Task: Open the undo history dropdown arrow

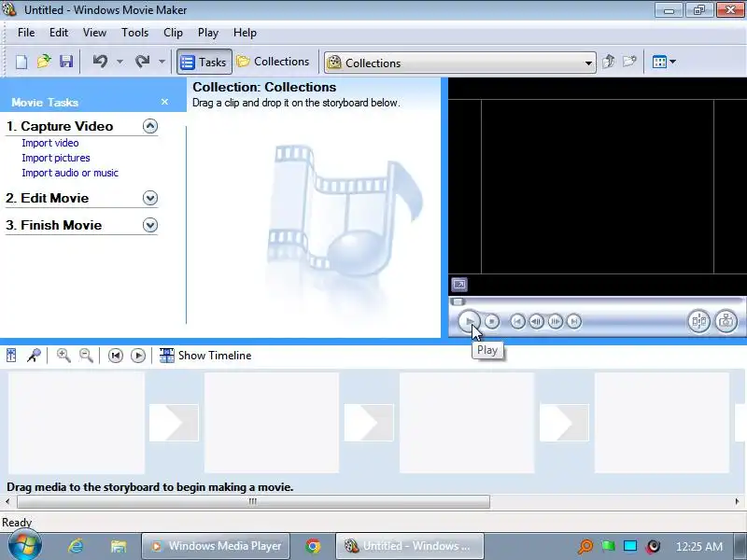Action: coord(120,62)
